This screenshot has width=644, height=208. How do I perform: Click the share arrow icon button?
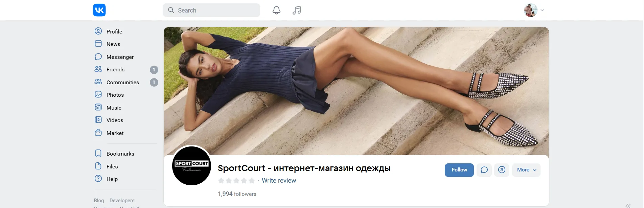click(x=502, y=170)
